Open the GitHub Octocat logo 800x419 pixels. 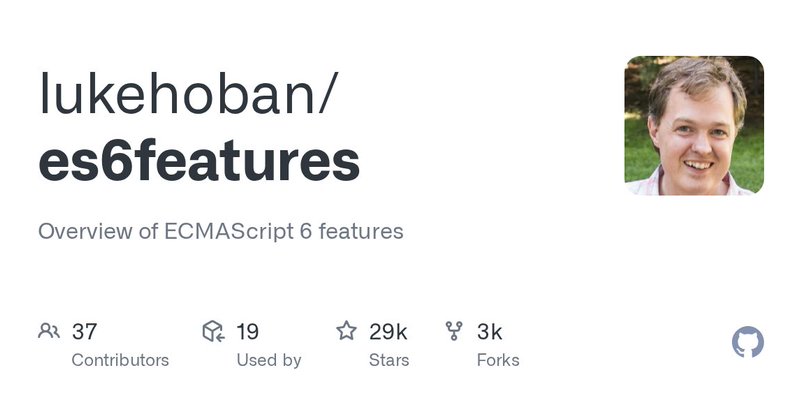coord(747,342)
